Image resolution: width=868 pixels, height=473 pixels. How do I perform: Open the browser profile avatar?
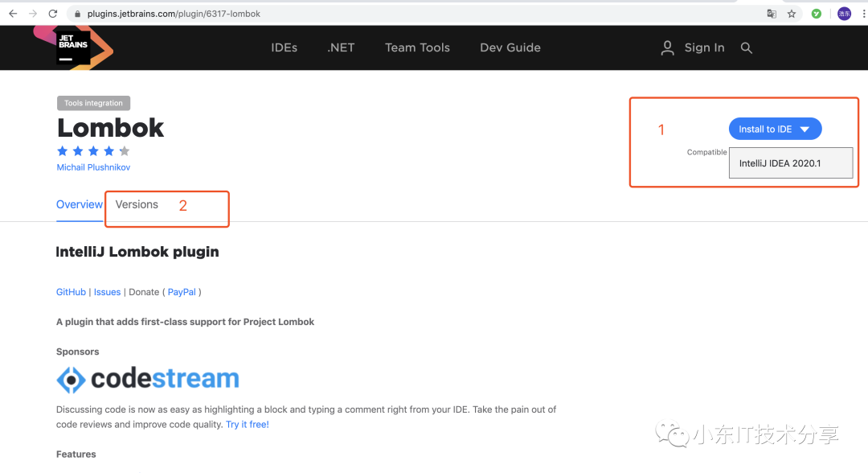844,14
